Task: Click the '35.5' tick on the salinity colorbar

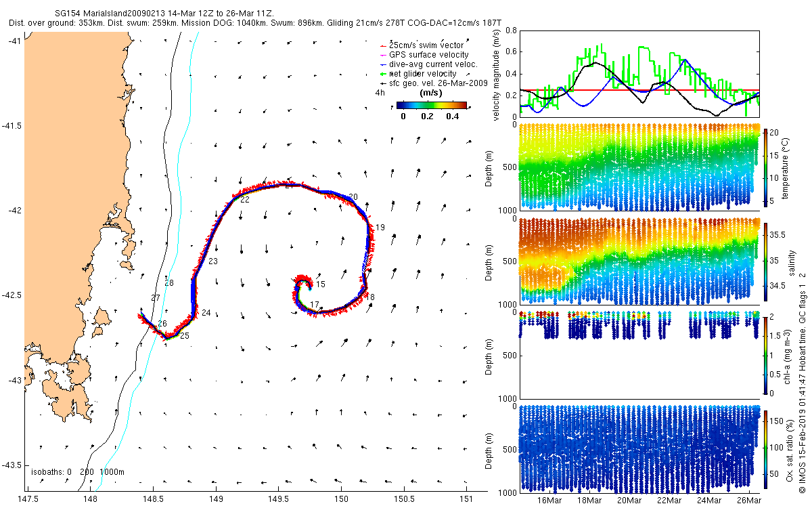Action: [778, 234]
